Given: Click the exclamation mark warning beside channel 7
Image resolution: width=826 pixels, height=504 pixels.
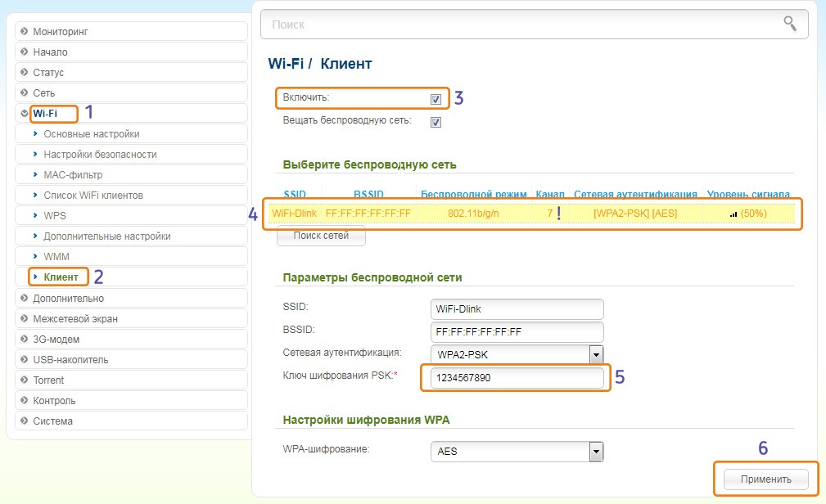Looking at the screenshot, I should pos(559,214).
